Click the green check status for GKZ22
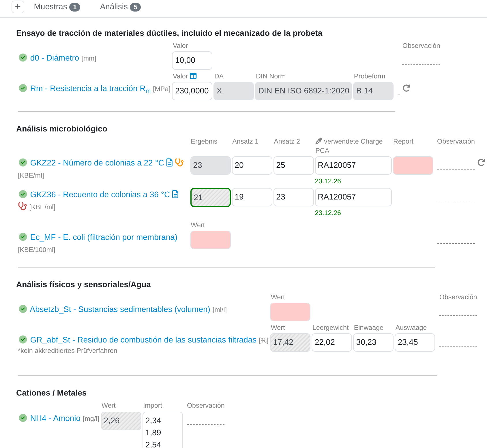Viewport: 487px width, 448px height. [23, 163]
